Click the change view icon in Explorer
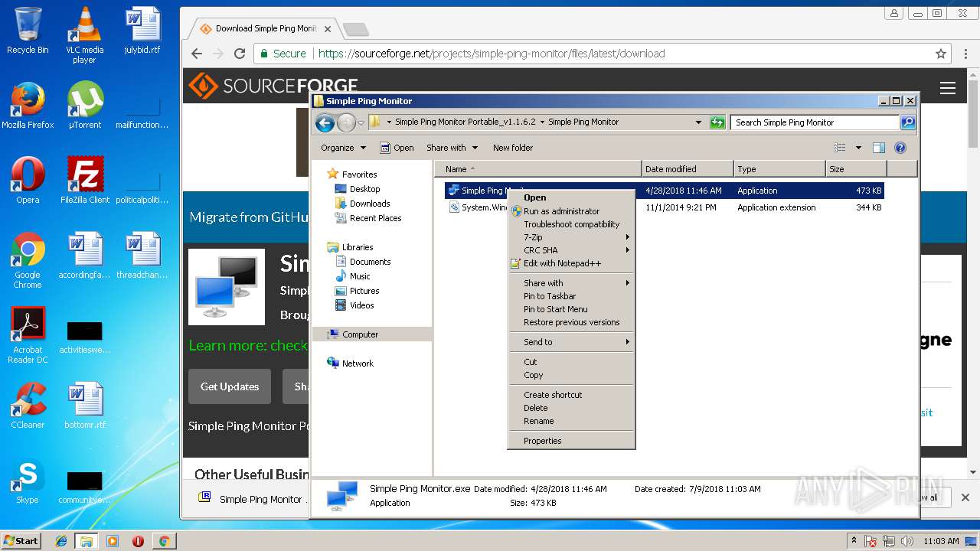The width and height of the screenshot is (980, 551). point(840,148)
